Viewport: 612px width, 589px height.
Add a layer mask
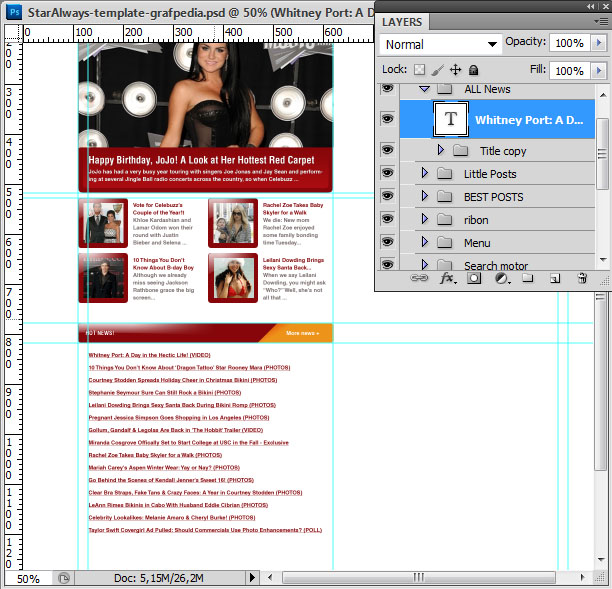(x=474, y=278)
